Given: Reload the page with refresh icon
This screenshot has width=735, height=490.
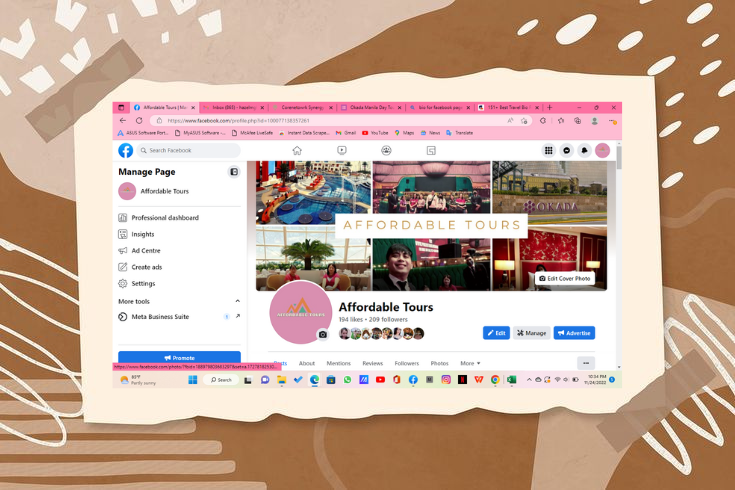Looking at the screenshot, I should [x=139, y=121].
